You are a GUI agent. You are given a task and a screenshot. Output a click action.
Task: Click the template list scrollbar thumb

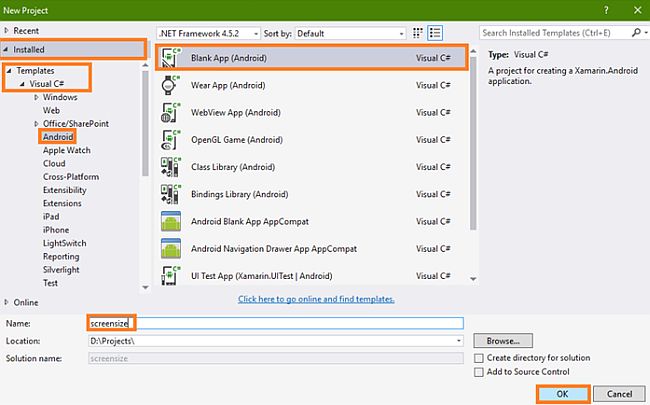[473, 144]
